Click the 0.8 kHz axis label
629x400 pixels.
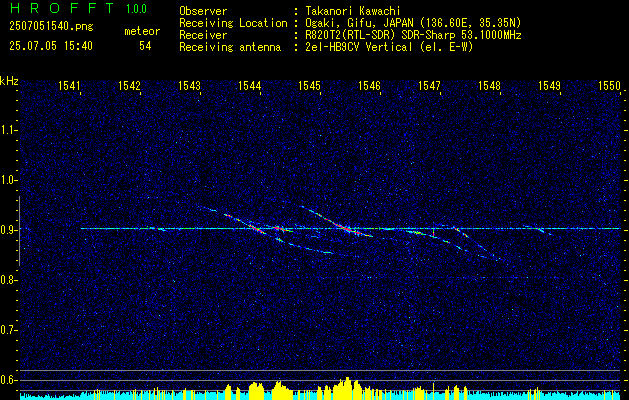point(8,280)
